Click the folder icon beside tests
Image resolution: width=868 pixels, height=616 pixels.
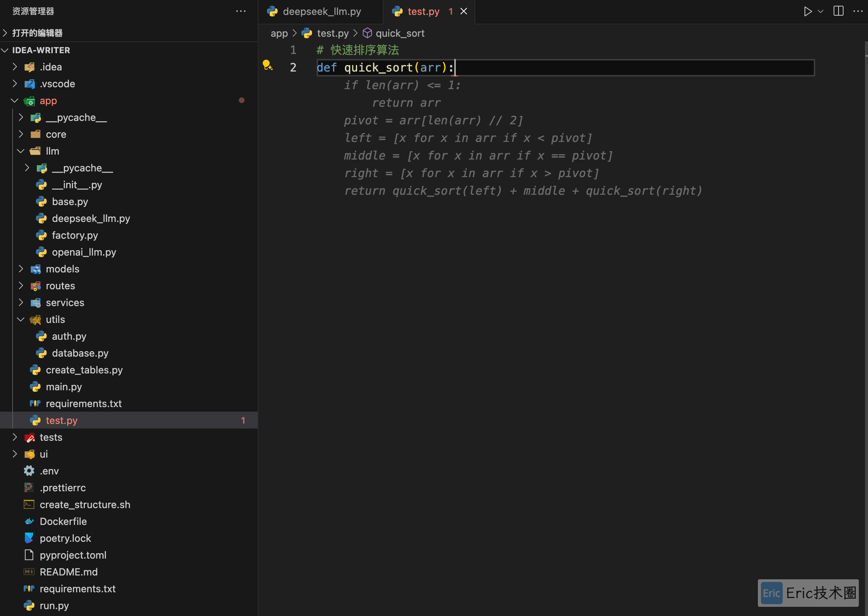tap(29, 437)
